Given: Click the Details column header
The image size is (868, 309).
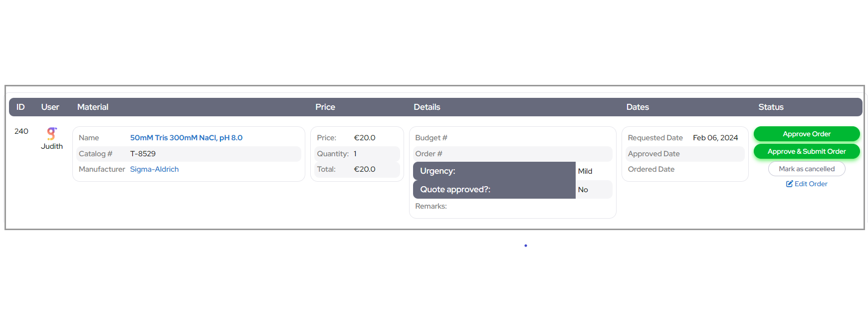Looking at the screenshot, I should (x=427, y=107).
